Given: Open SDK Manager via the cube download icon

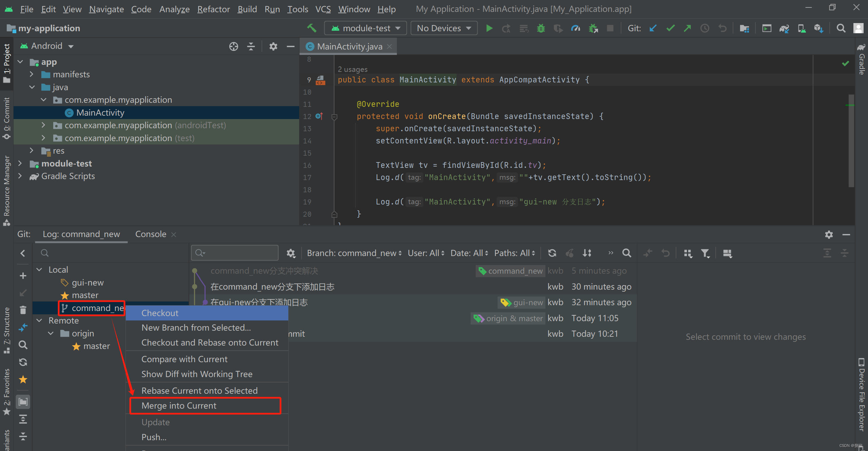Looking at the screenshot, I should click(x=818, y=28).
